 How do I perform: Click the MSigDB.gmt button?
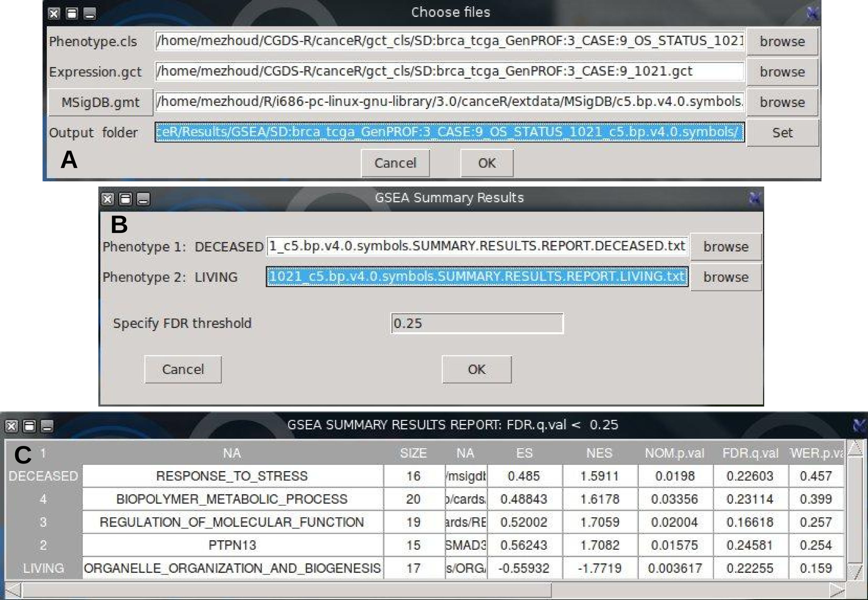click(x=100, y=102)
